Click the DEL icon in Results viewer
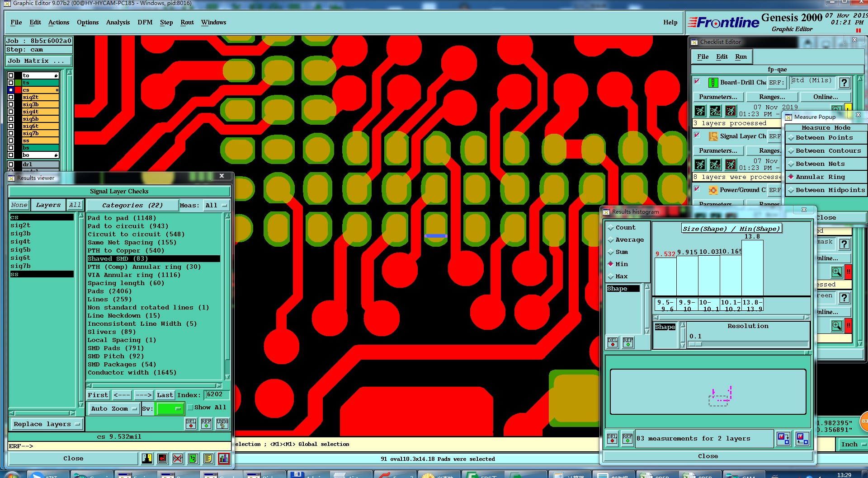 click(191, 423)
